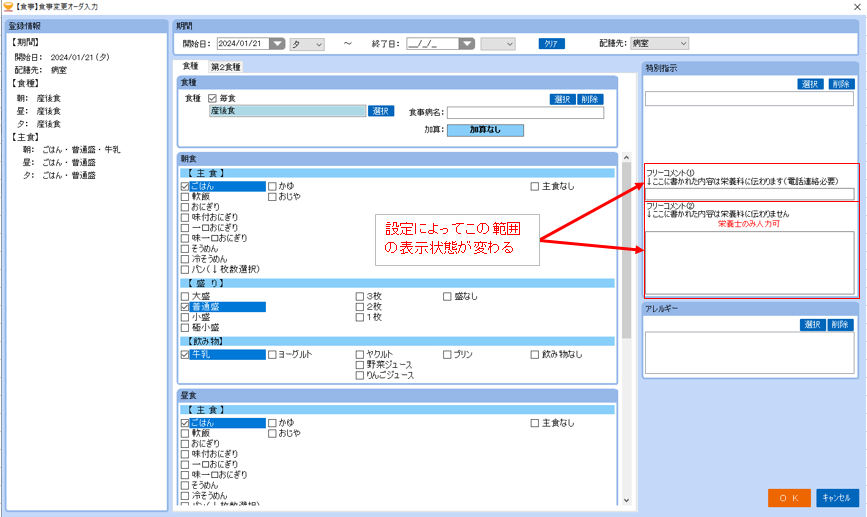Open the 夕 meal-time dropdown beside start date
Screen dimensions: 867x517
click(x=307, y=44)
